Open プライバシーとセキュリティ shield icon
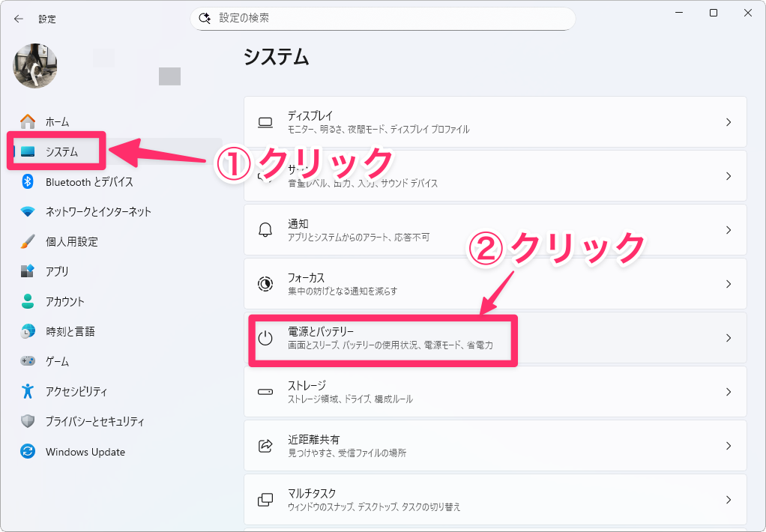766x532 pixels. click(28, 421)
